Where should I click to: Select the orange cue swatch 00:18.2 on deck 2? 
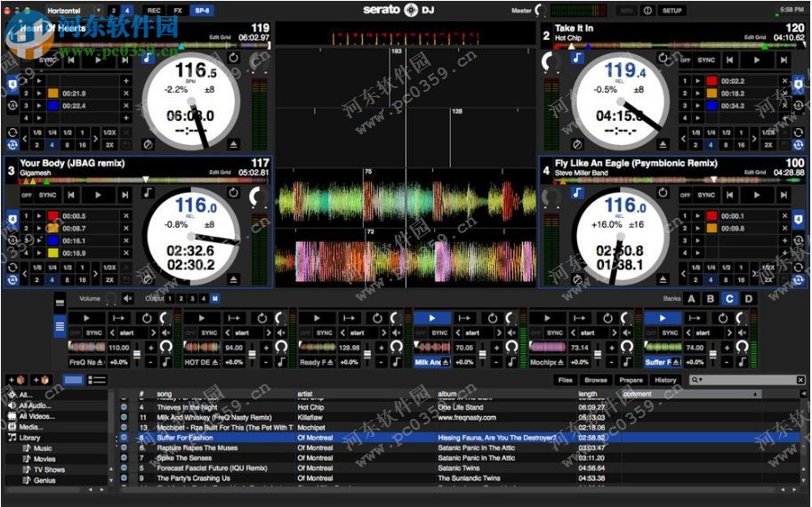712,93
